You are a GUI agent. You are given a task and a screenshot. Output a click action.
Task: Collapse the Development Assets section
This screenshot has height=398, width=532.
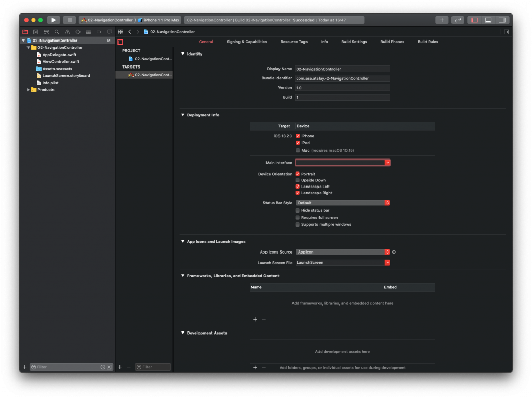[x=183, y=333]
